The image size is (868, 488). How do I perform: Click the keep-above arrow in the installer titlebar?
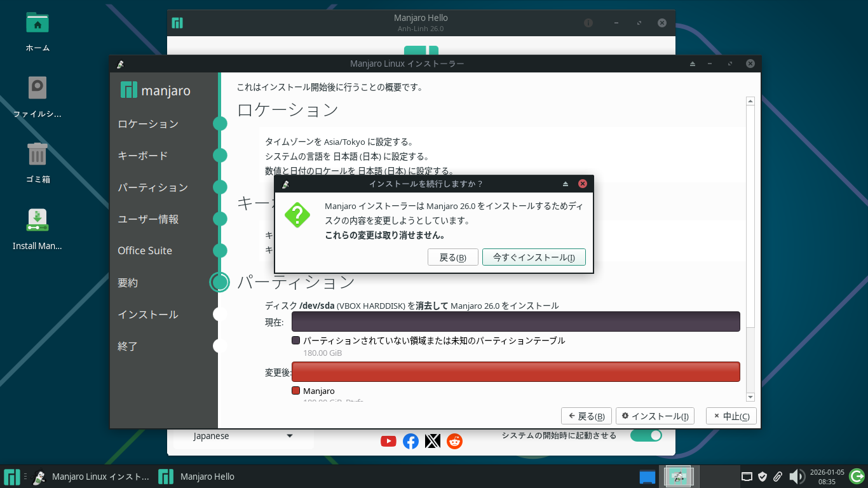693,64
